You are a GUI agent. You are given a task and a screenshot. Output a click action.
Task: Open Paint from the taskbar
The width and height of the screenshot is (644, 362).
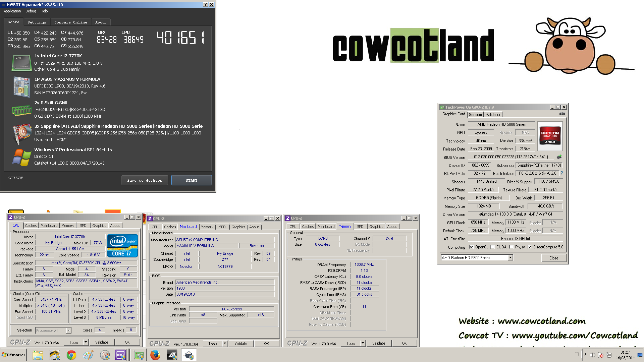pyautogui.click(x=88, y=355)
